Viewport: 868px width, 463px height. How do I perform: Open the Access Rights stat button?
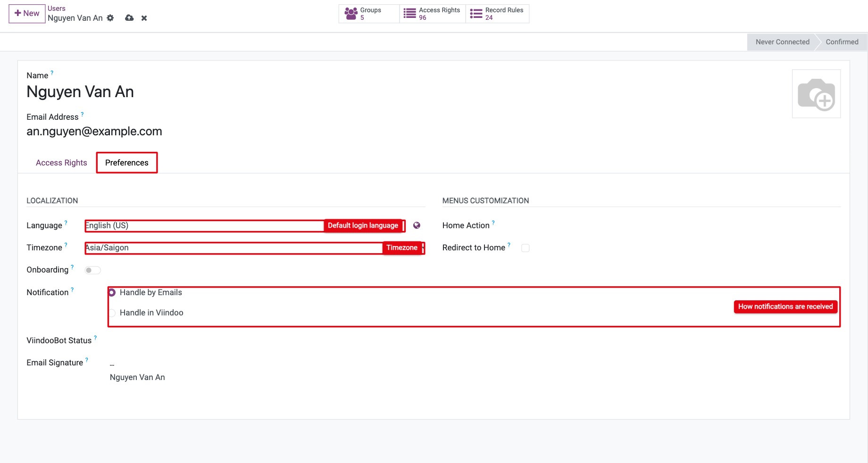tap(433, 14)
